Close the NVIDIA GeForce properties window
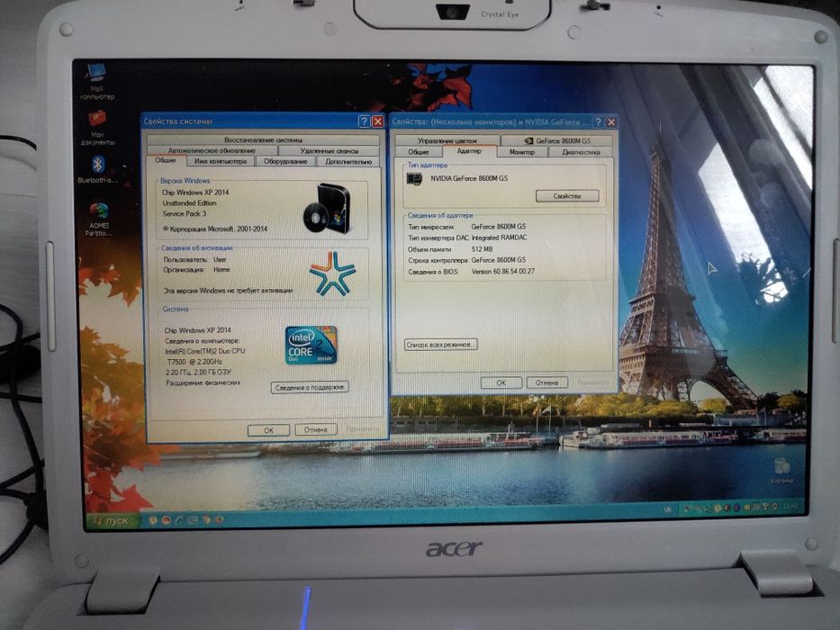The height and width of the screenshot is (630, 840). (x=610, y=122)
